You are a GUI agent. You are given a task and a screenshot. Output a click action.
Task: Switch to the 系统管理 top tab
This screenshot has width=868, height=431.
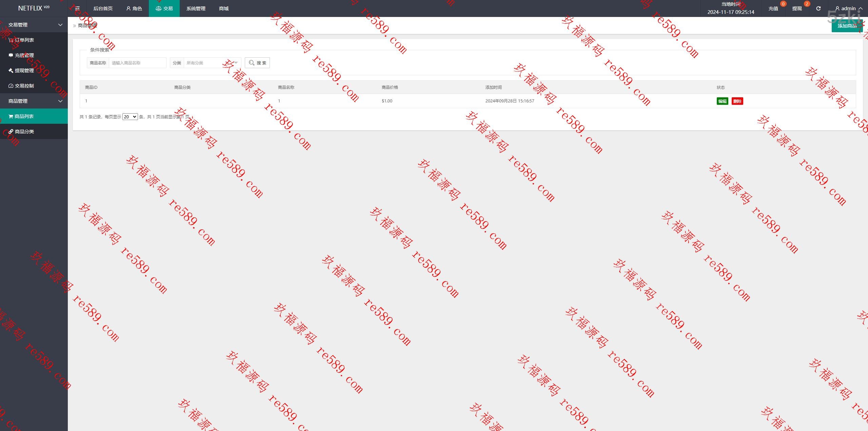pos(196,8)
